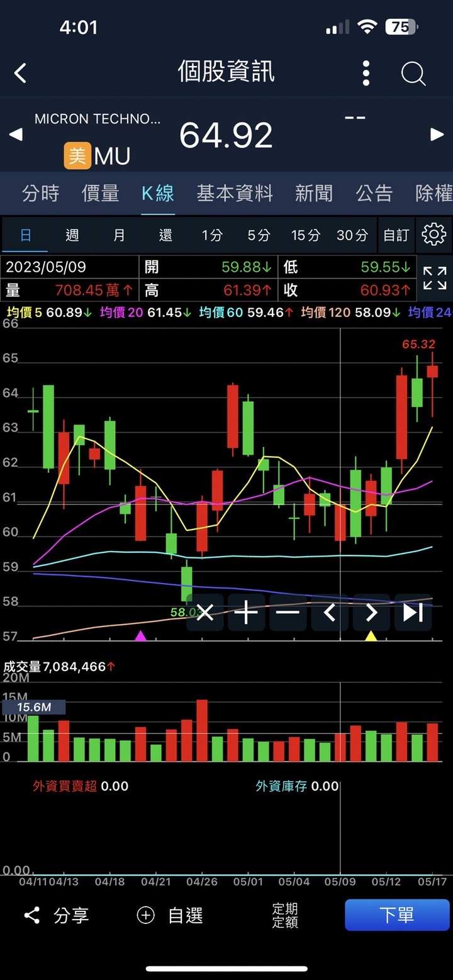This screenshot has width=453, height=980.
Task: Go back with the left chevron
Action: click(21, 73)
